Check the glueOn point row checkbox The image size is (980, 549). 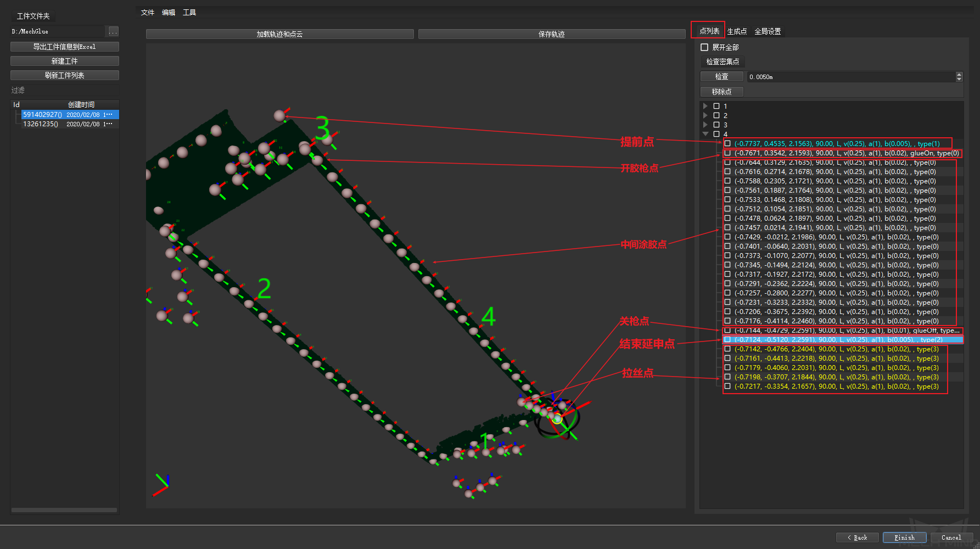(727, 153)
